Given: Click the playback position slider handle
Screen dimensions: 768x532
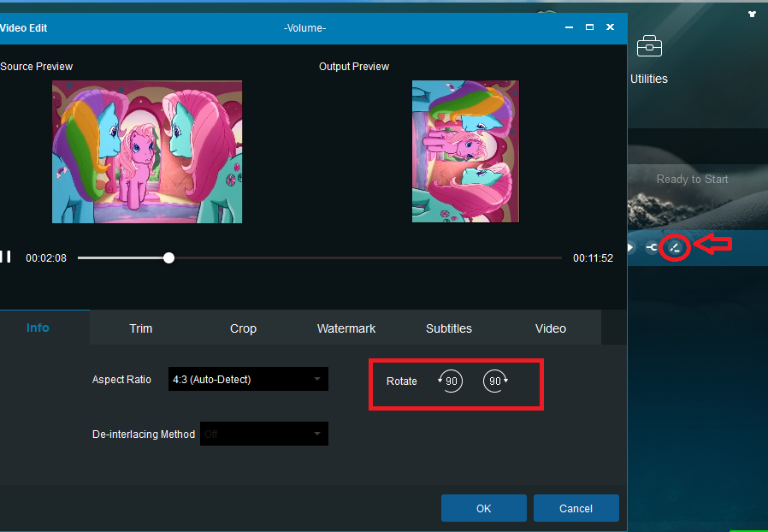Looking at the screenshot, I should pyautogui.click(x=169, y=258).
